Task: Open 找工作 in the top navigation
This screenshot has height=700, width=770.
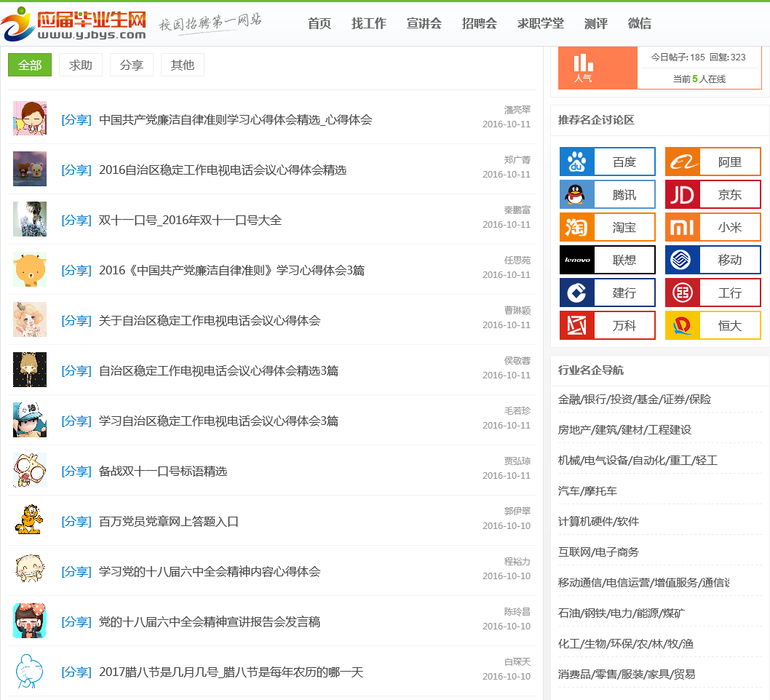Action: pos(369,23)
